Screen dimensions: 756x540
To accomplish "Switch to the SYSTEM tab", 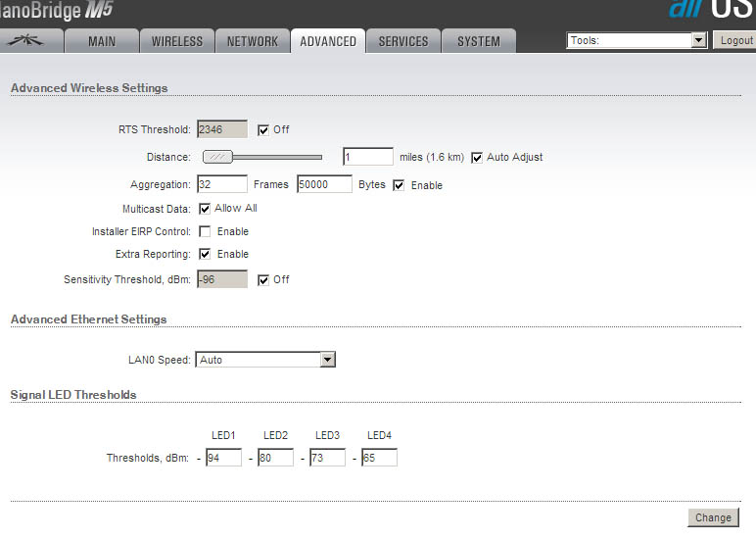I will coord(479,41).
